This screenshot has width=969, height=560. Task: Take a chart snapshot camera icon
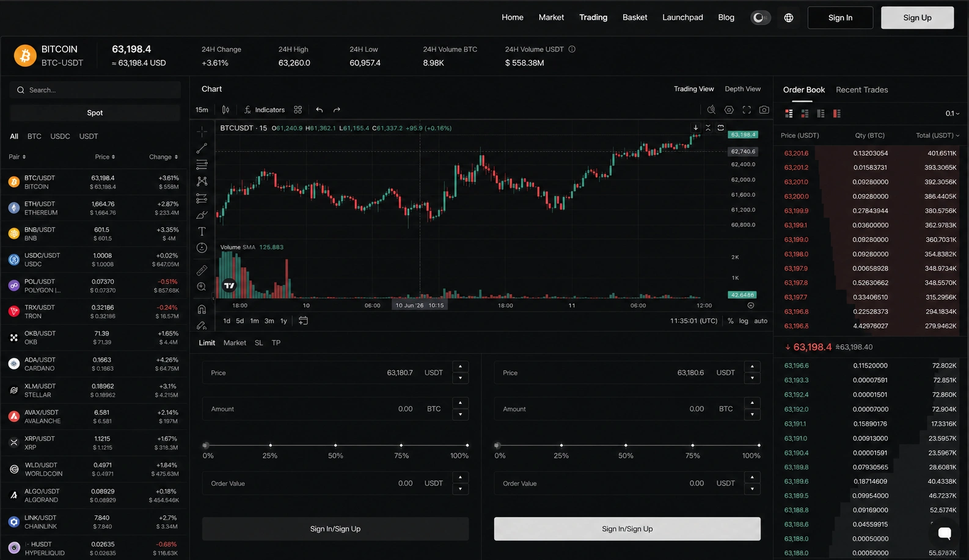764,110
